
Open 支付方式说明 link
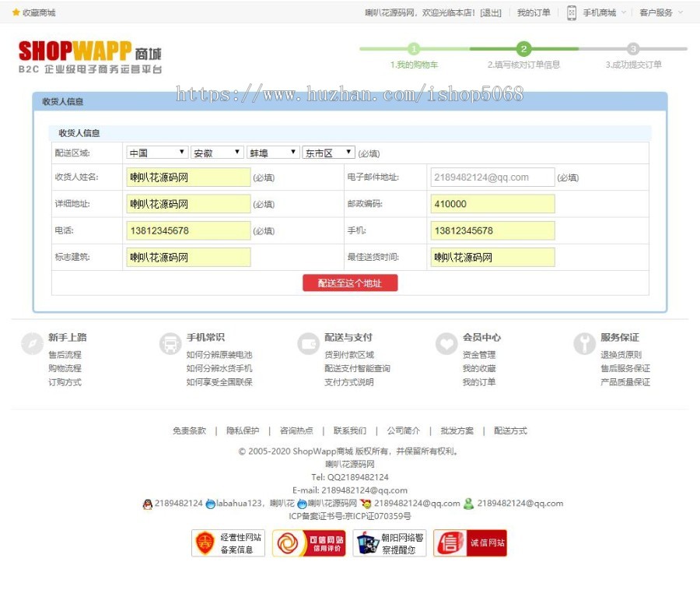tap(349, 382)
